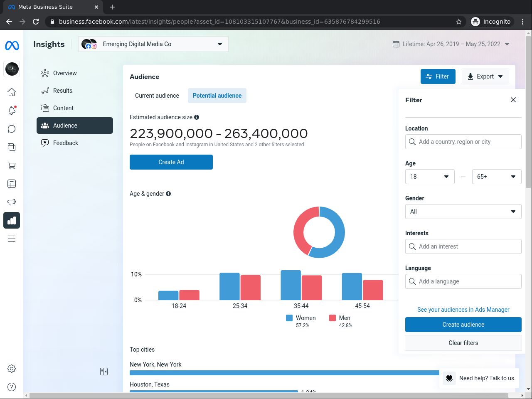Click the browser back arrow

point(9,22)
